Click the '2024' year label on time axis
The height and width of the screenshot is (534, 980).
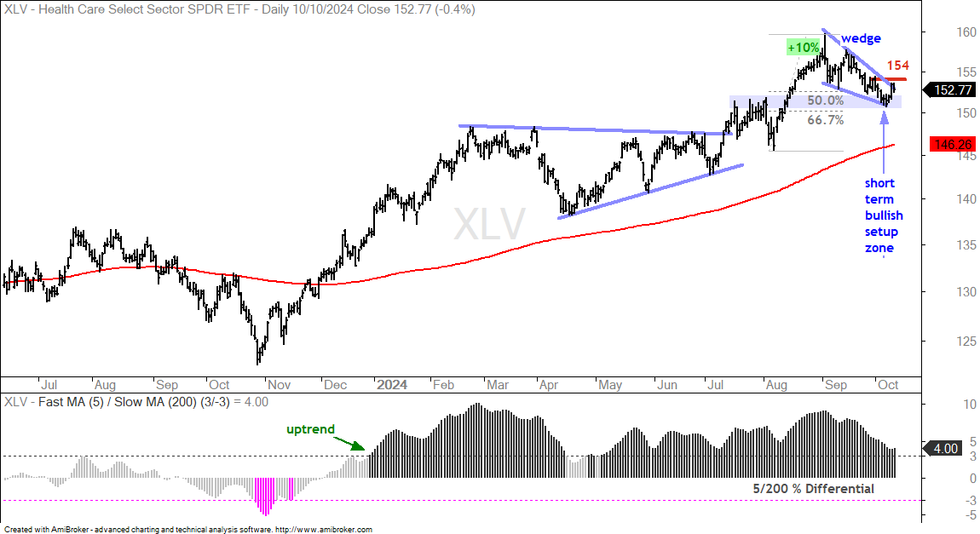[392, 385]
